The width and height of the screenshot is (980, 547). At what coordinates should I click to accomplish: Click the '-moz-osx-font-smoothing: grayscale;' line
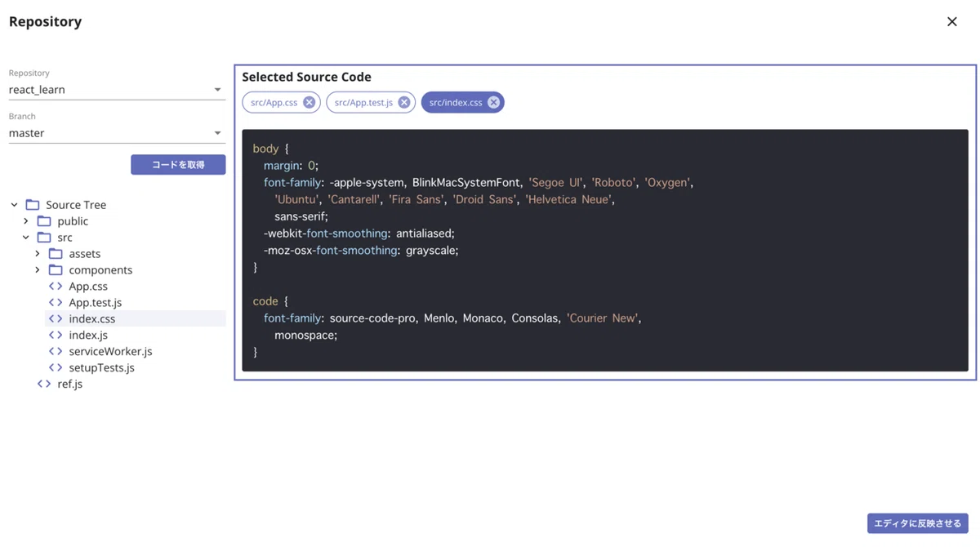[x=361, y=251]
